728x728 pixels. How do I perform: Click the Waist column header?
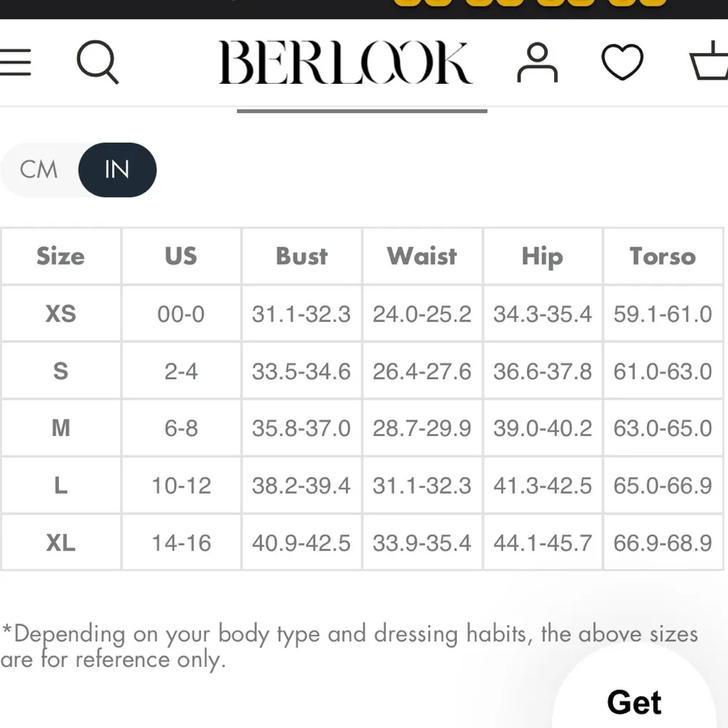pos(422,256)
